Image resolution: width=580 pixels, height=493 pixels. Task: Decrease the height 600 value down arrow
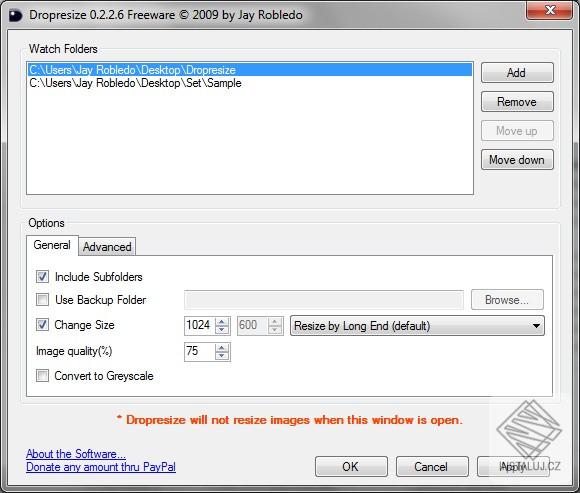275,330
